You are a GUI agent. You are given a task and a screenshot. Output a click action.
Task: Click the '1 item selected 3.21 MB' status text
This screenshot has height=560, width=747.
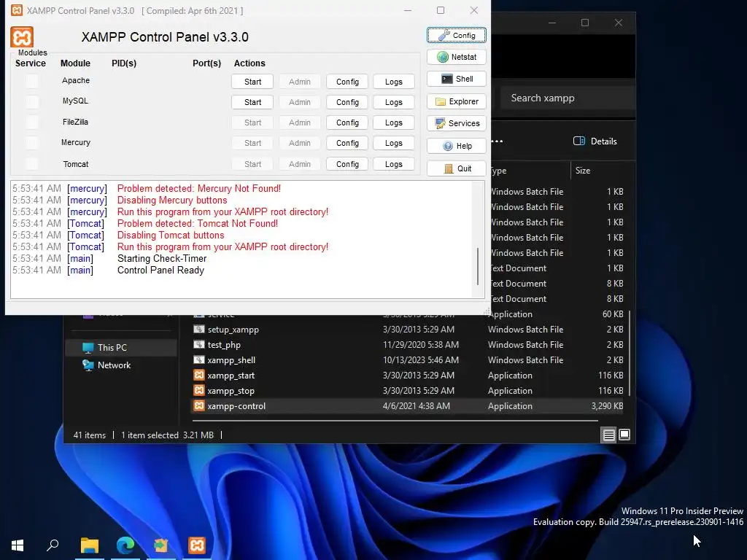coord(167,435)
